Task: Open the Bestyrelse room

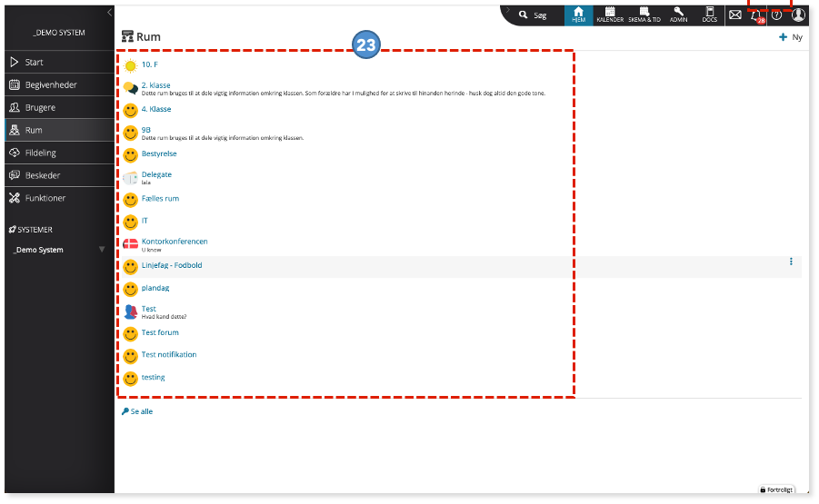Action: [159, 153]
